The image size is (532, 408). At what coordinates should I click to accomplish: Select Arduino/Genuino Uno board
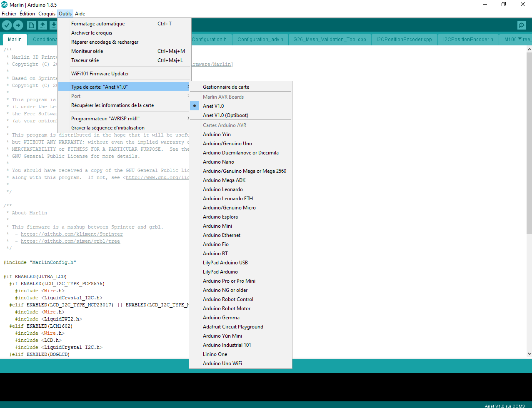[x=240, y=144]
